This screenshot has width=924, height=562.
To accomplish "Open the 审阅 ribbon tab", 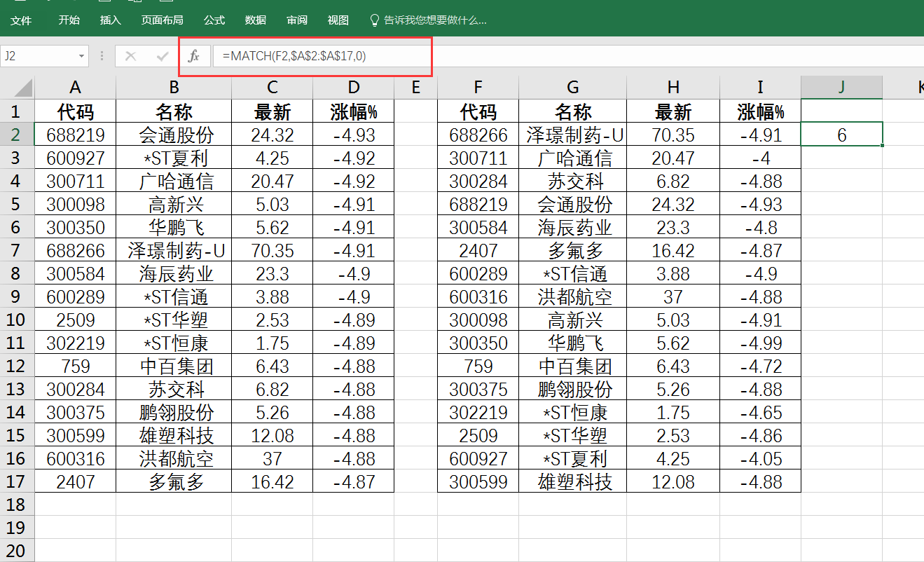I will [297, 20].
